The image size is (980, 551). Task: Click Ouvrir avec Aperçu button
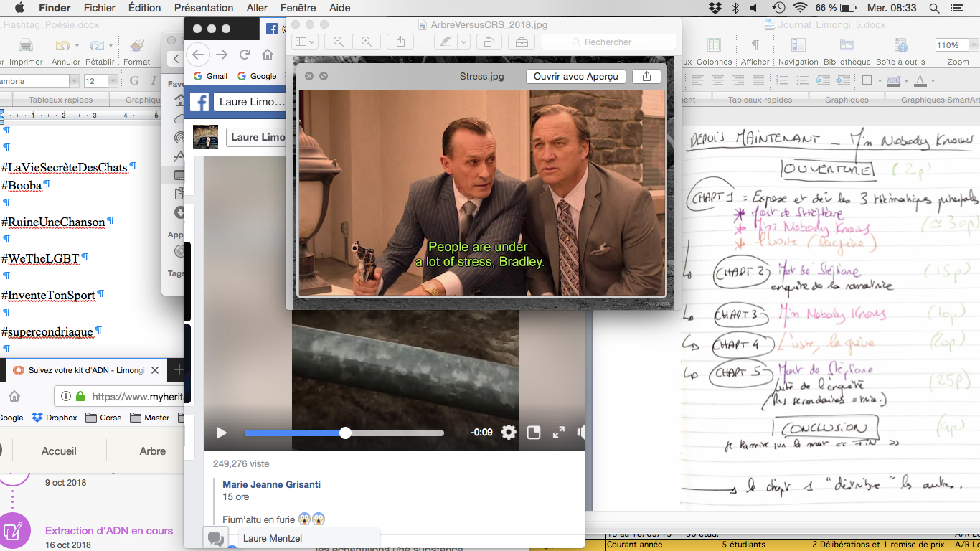tap(575, 76)
